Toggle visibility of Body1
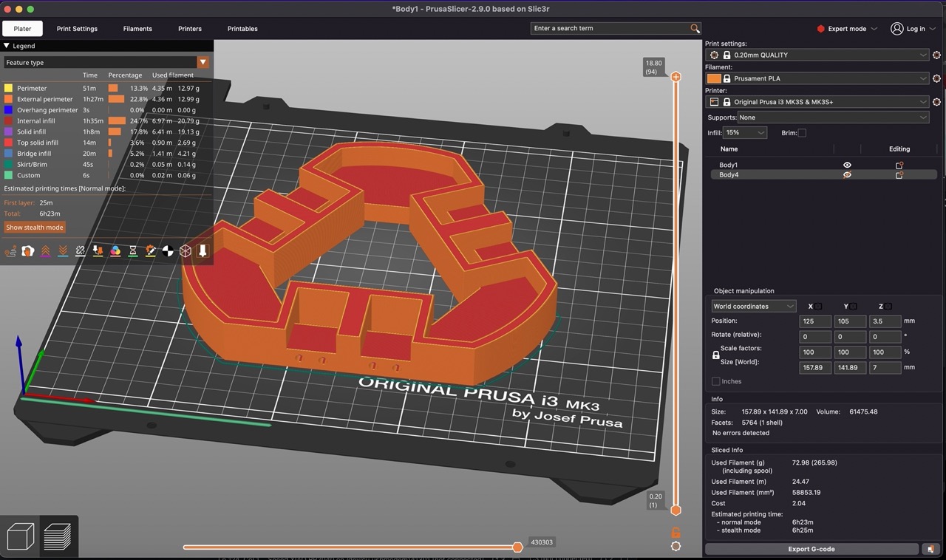Image resolution: width=946 pixels, height=560 pixels. (x=847, y=165)
